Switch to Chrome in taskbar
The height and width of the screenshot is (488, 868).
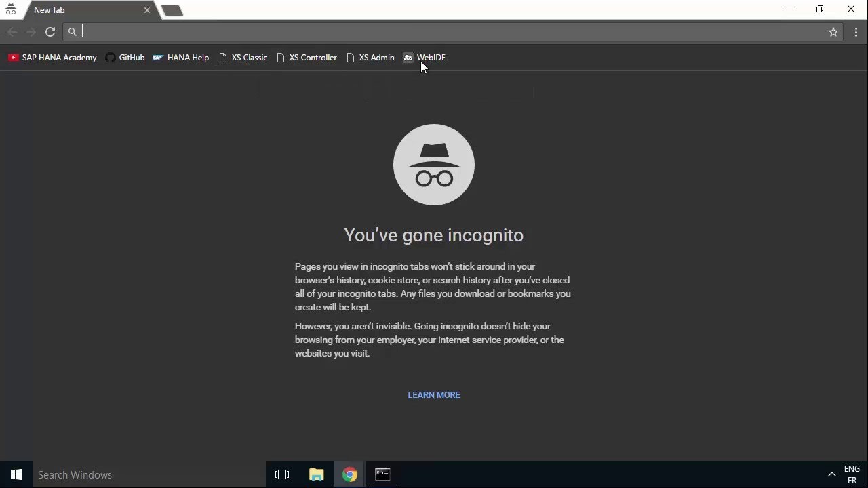(349, 474)
